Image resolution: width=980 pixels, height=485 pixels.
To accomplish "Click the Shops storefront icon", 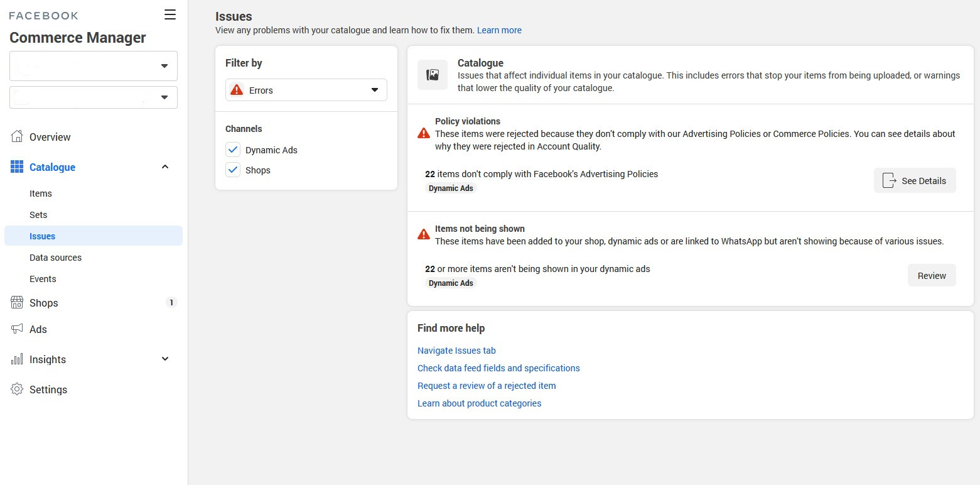I will point(17,302).
